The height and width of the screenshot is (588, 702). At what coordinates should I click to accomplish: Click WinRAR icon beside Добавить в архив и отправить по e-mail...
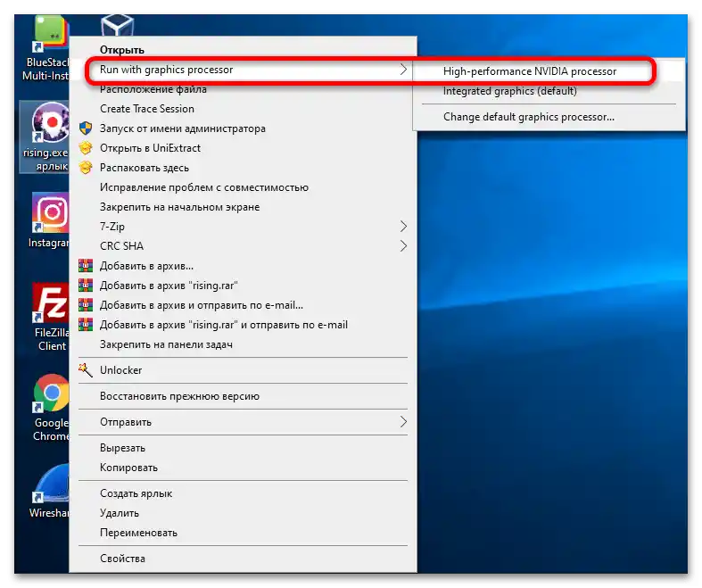86,305
